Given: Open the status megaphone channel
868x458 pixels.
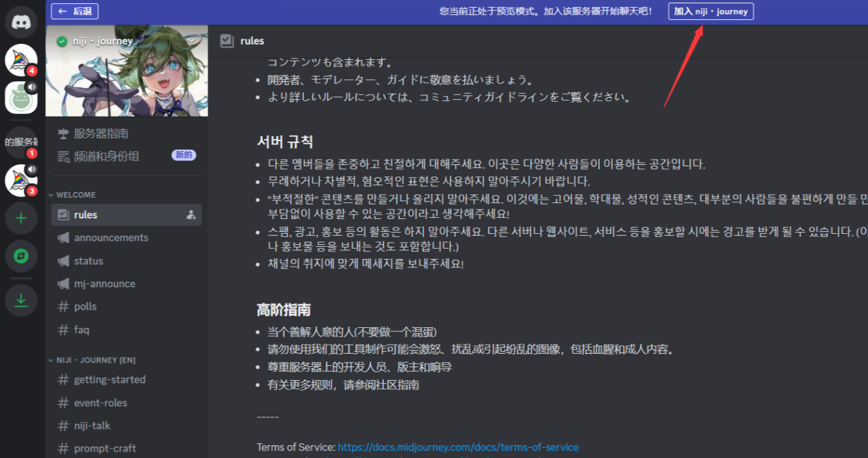Looking at the screenshot, I should tap(126, 261).
